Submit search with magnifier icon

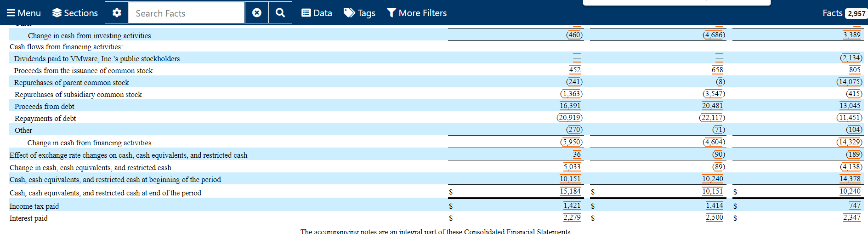point(280,13)
